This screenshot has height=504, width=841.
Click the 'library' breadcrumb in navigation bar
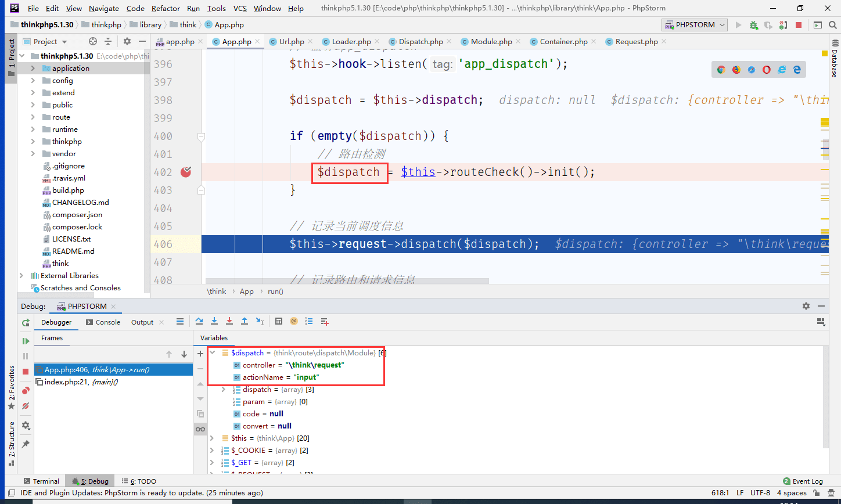coord(150,24)
